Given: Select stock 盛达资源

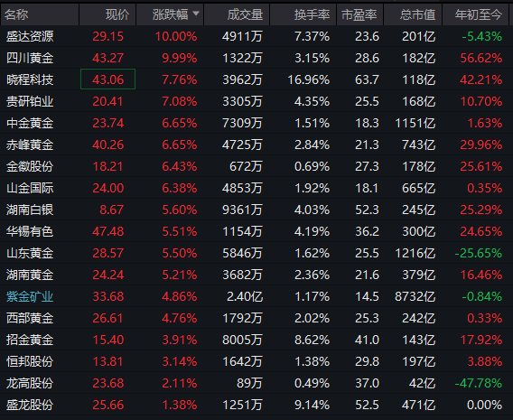Looking at the screenshot, I should (30, 36).
